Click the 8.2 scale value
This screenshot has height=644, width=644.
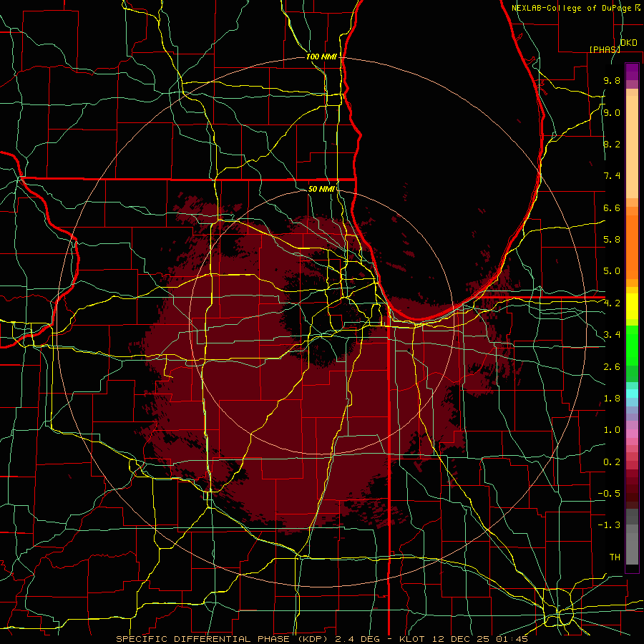612,144
